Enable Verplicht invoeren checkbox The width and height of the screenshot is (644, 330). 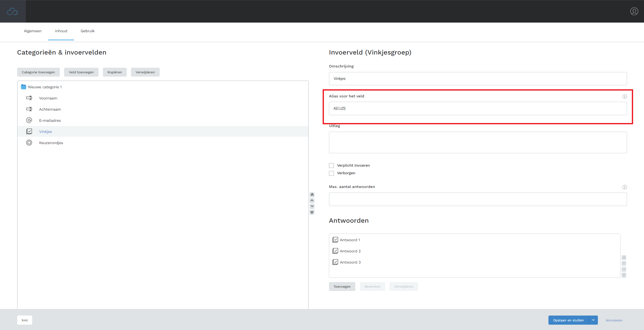coord(331,165)
